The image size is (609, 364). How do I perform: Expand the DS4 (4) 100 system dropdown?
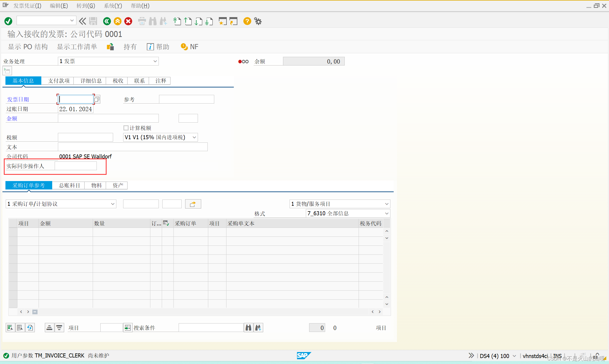click(x=514, y=356)
